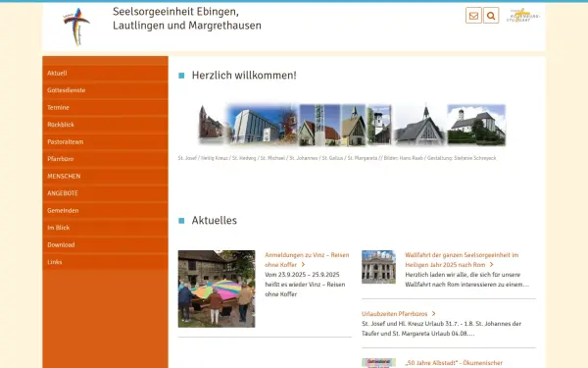Select ANGEBOTE in the sidebar
588x368 pixels.
pyautogui.click(x=106, y=193)
